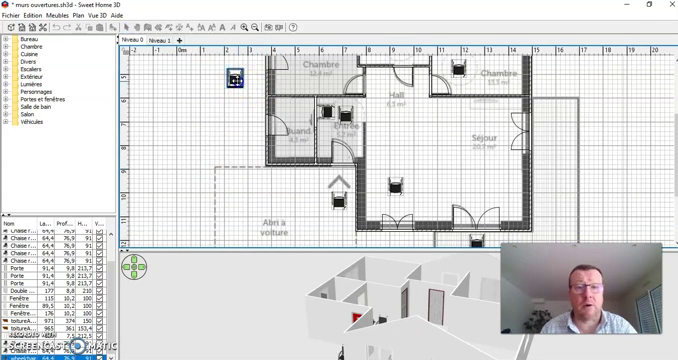Viewport: 678px width, 360px height.
Task: Activate the Create polylines tool
Action: 169,27
